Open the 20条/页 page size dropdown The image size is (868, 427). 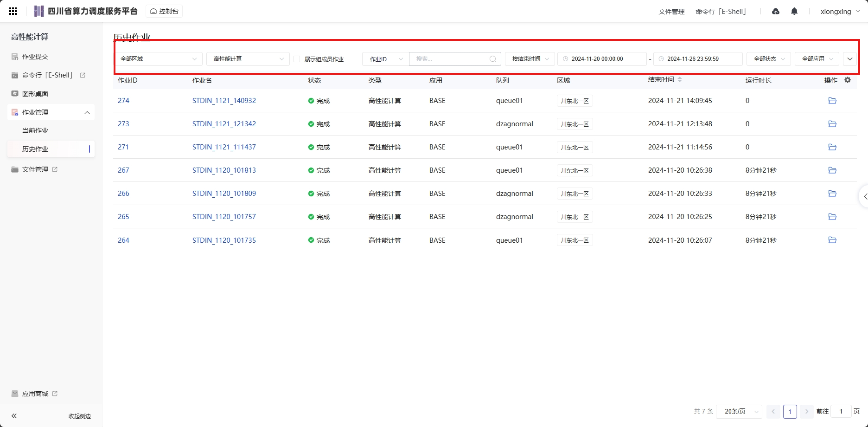click(x=739, y=412)
